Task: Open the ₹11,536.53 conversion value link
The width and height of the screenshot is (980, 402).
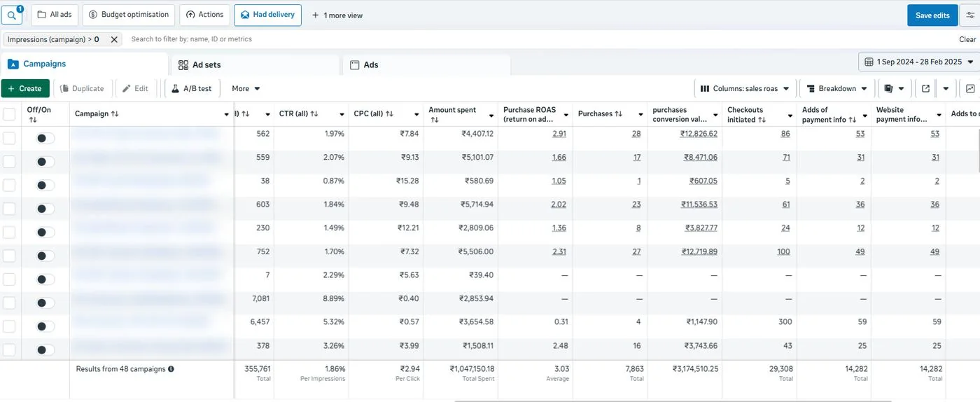Action: tap(699, 205)
